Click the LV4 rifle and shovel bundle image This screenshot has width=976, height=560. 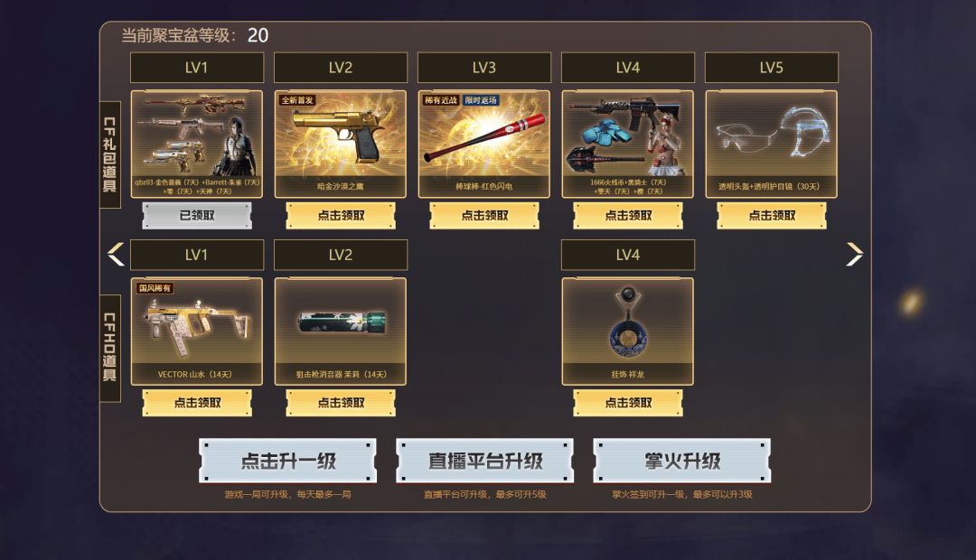tap(627, 145)
